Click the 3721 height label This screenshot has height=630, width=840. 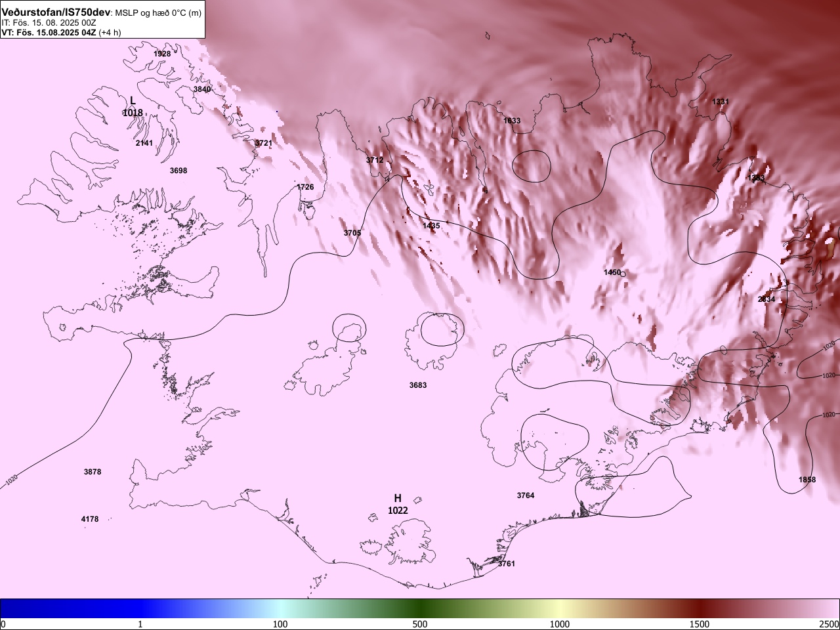pyautogui.click(x=264, y=143)
